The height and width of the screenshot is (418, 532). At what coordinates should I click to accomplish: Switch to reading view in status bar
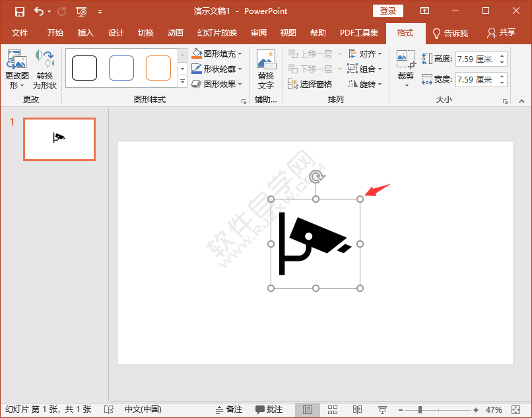(x=357, y=409)
